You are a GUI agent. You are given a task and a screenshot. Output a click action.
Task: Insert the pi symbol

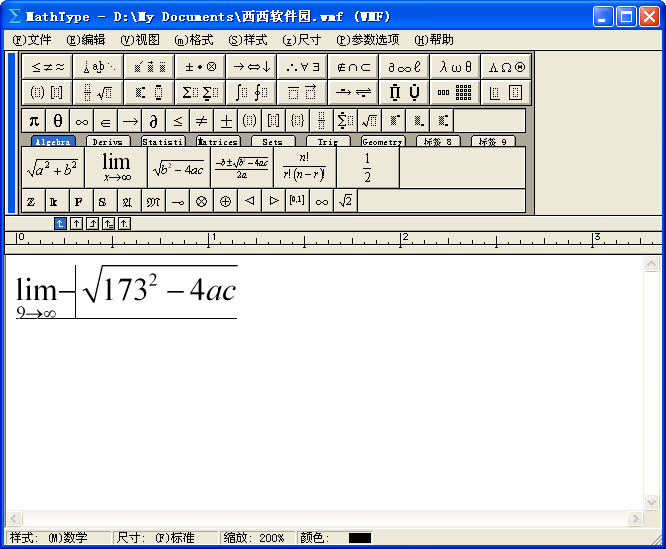34,121
